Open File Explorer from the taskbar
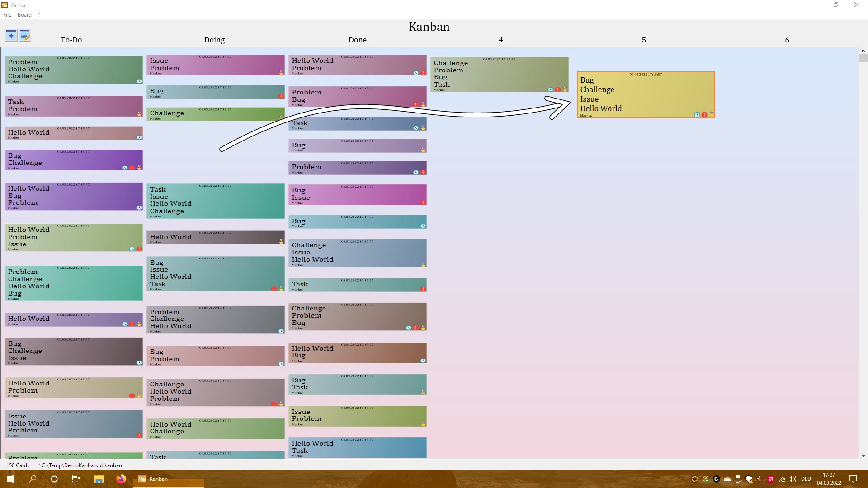 click(x=99, y=479)
